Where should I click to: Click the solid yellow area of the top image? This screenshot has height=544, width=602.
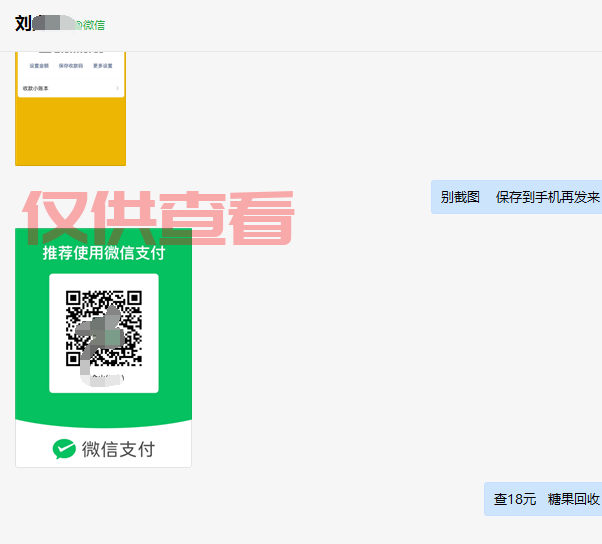(70, 135)
